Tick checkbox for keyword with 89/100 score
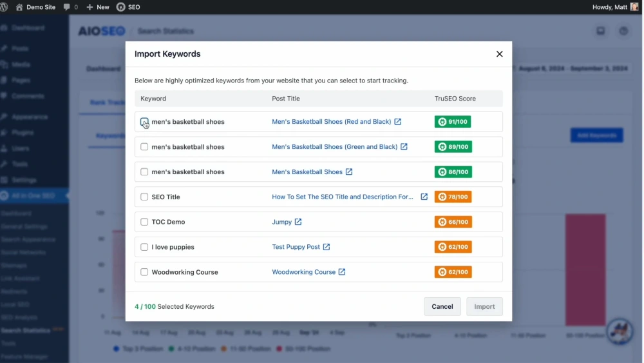644x363 pixels. coord(144,147)
